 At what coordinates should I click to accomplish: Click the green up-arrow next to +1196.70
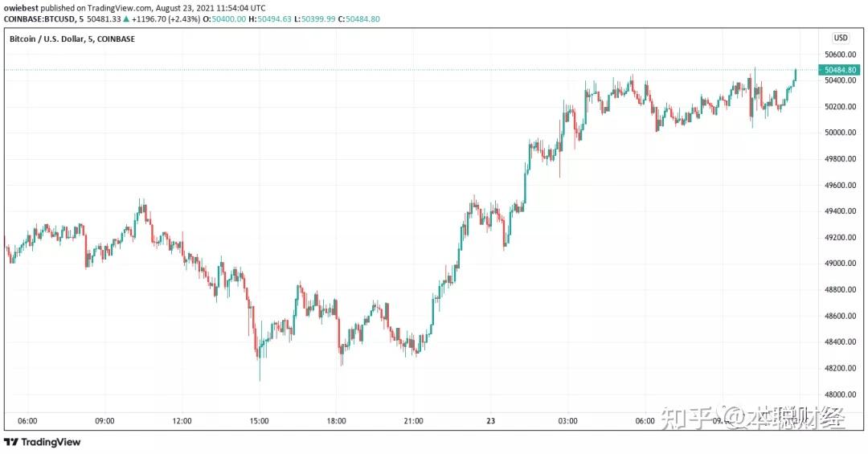coord(125,18)
